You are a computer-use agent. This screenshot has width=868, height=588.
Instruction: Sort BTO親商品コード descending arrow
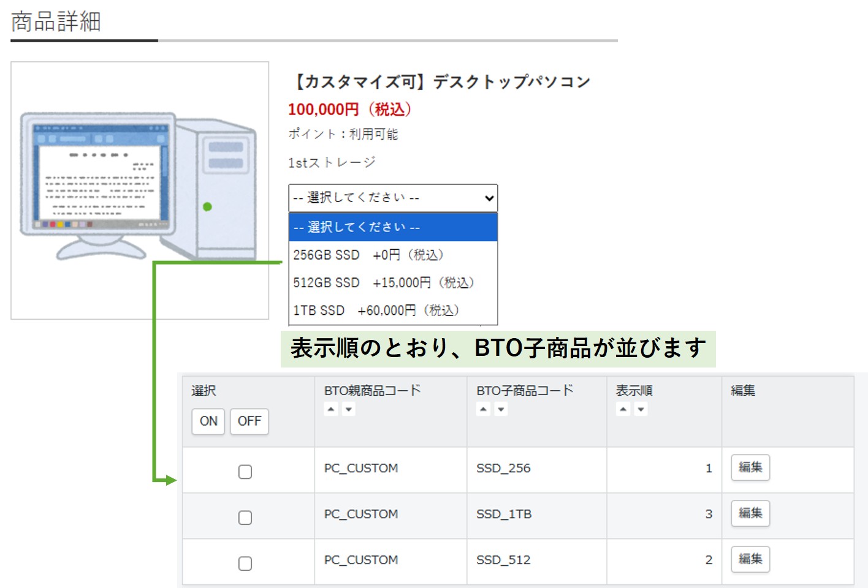click(348, 409)
